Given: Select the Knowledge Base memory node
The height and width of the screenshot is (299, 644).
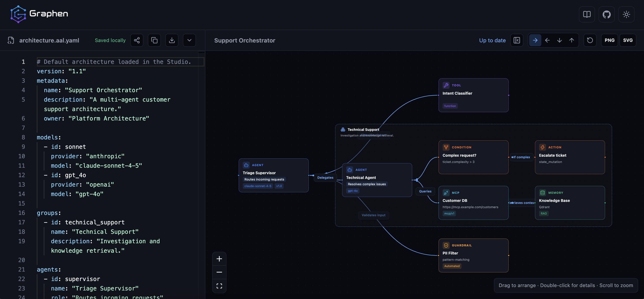Looking at the screenshot, I should tap(570, 203).
